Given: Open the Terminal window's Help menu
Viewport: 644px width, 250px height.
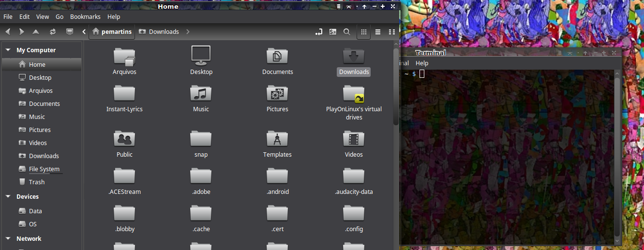Looking at the screenshot, I should [422, 63].
